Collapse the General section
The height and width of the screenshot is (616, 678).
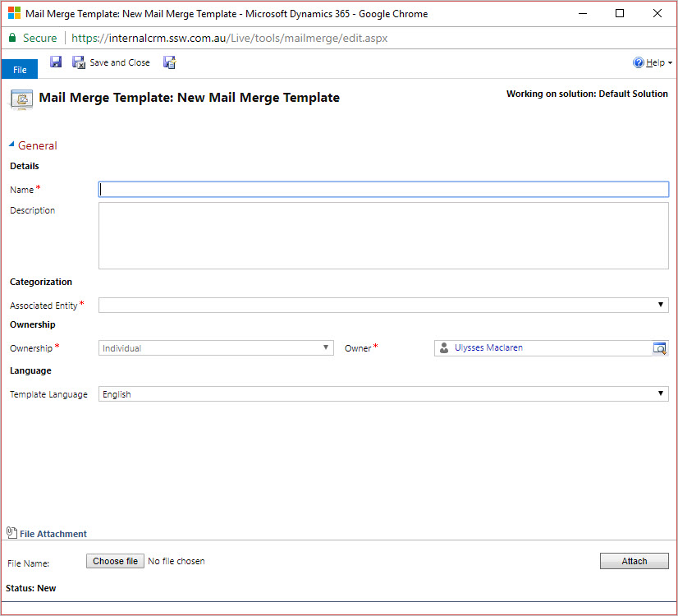[x=12, y=145]
